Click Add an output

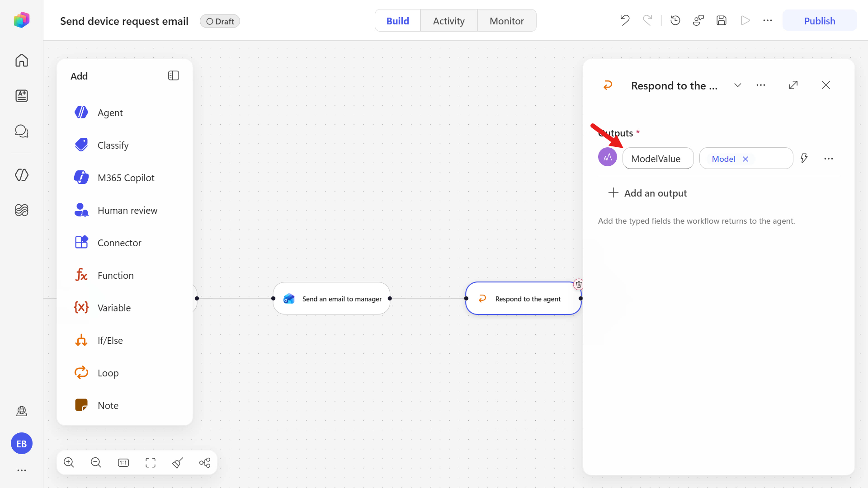[648, 193]
